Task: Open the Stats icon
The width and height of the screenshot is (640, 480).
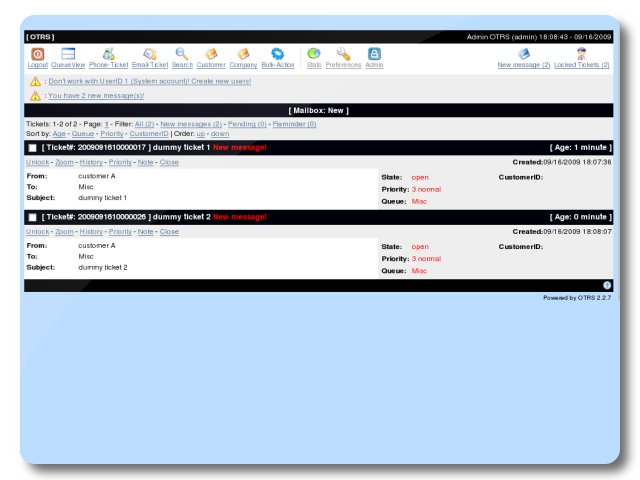Action: [314, 54]
